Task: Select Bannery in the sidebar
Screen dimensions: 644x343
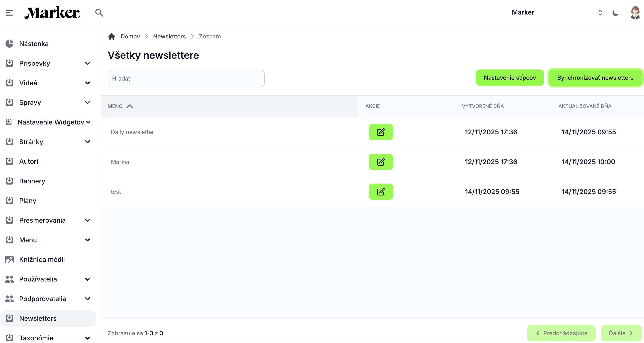Action: pos(32,181)
